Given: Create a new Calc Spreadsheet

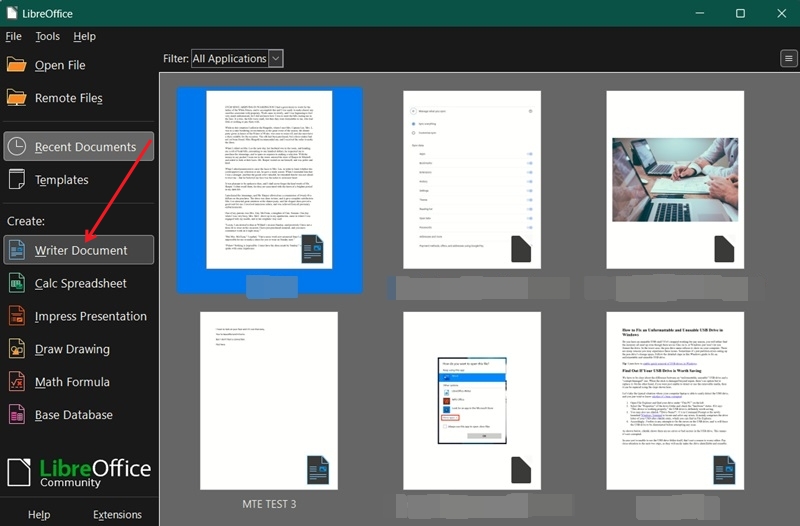Looking at the screenshot, I should pos(79,283).
